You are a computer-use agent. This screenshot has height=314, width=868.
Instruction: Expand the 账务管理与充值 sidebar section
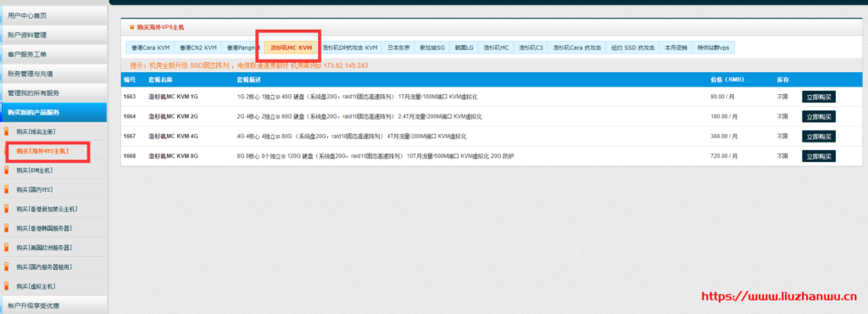pos(53,74)
